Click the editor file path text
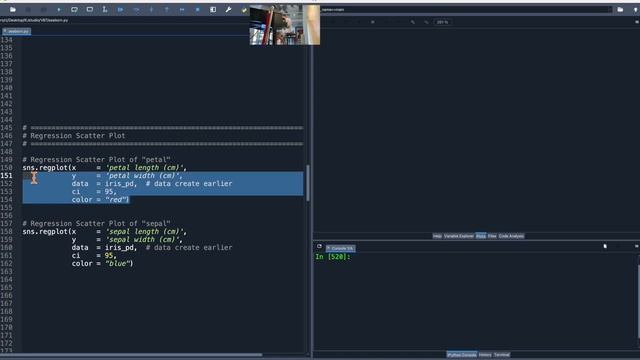 click(34, 20)
